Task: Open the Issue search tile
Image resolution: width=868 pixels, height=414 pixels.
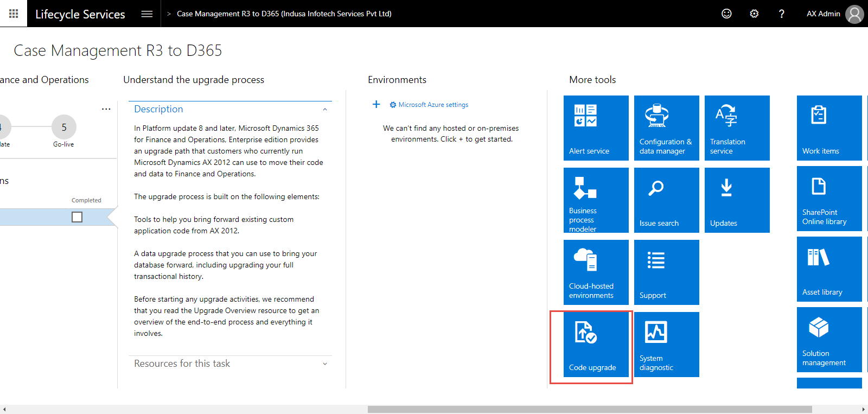Action: [x=667, y=200]
